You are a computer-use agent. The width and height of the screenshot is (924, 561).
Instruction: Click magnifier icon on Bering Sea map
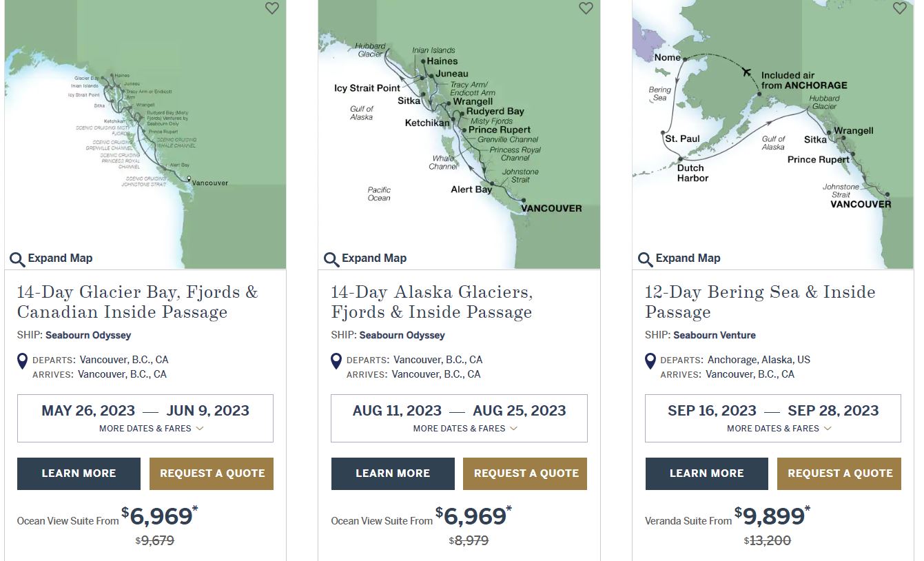coord(646,260)
